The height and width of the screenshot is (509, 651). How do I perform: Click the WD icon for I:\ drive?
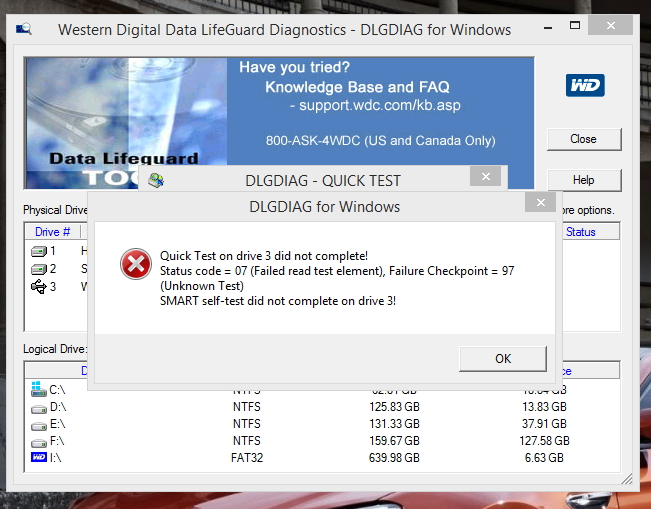tap(39, 457)
